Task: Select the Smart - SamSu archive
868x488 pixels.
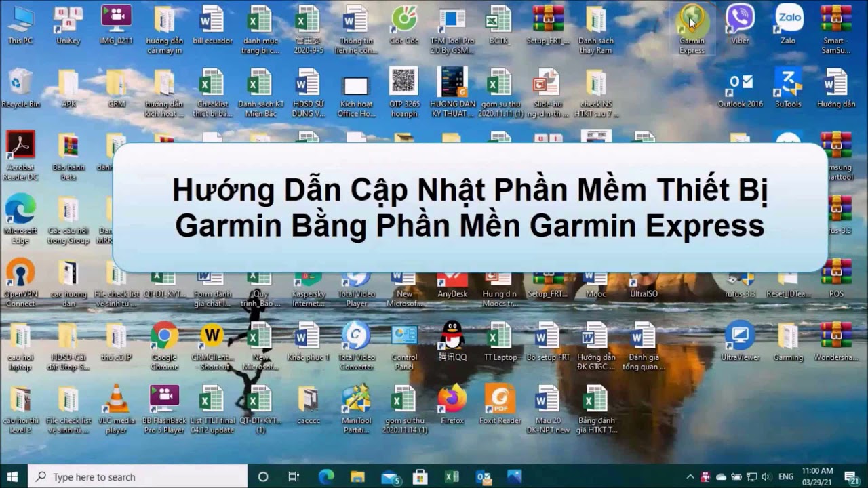Action: (836, 29)
